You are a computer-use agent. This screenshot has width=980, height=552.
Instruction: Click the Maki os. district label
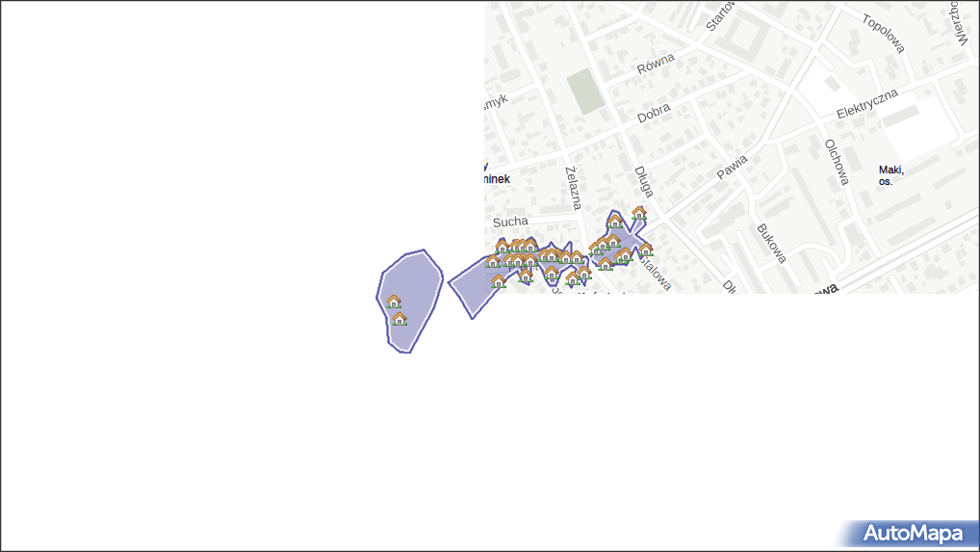pyautogui.click(x=890, y=174)
